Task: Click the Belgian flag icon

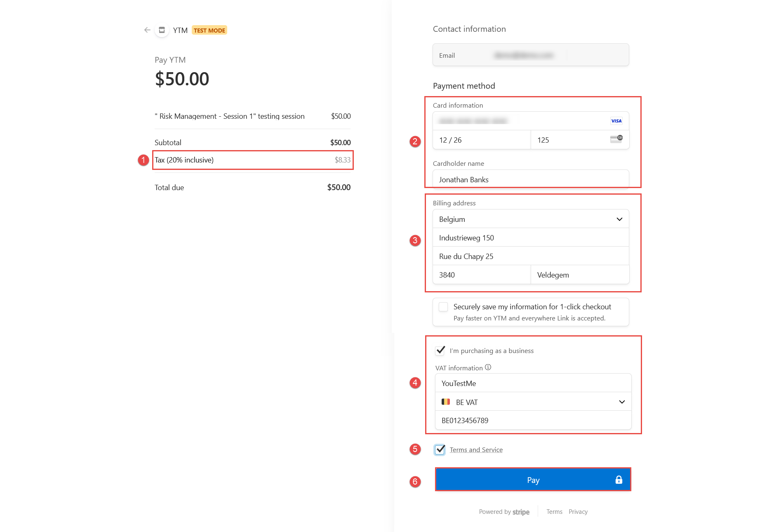Action: [x=446, y=402]
